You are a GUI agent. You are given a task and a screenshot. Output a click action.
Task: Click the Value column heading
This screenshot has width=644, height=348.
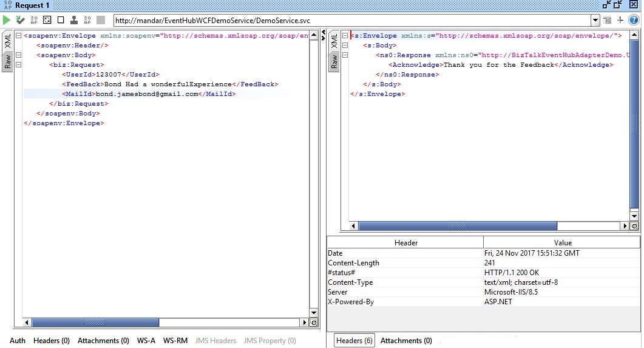[x=562, y=243]
